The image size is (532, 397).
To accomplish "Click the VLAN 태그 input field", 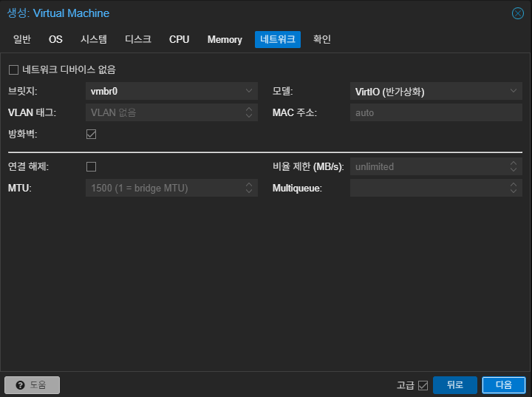I will pyautogui.click(x=165, y=112).
